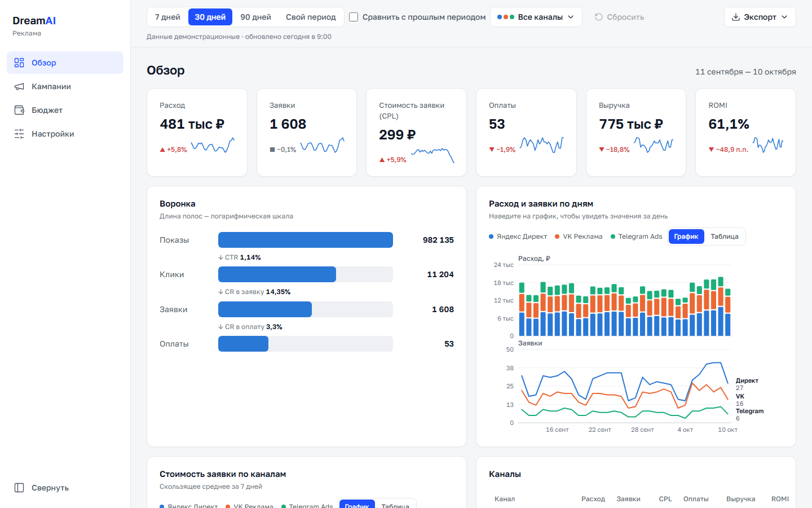Click the CPL sparkline chart
812x508 pixels.
pyautogui.click(x=433, y=155)
